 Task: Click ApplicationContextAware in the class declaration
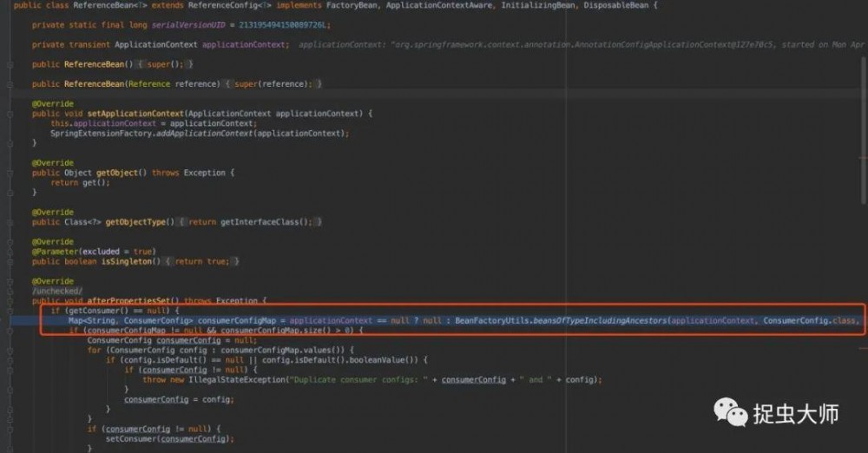pyautogui.click(x=439, y=5)
